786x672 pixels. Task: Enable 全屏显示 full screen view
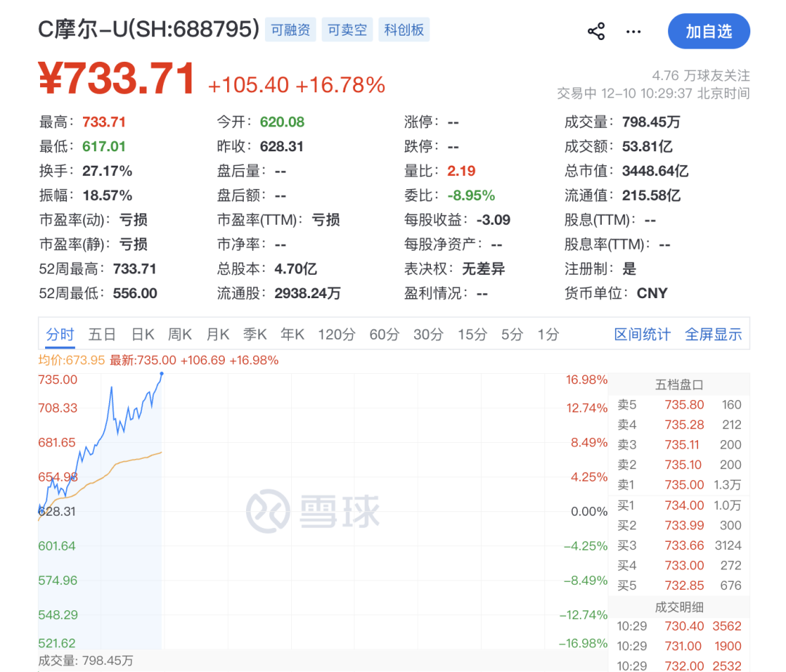pyautogui.click(x=713, y=334)
